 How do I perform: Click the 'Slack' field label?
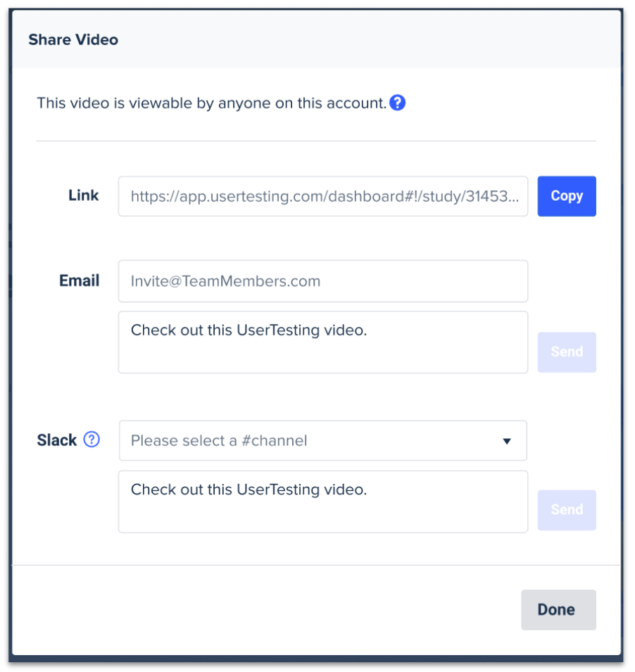pyautogui.click(x=57, y=440)
